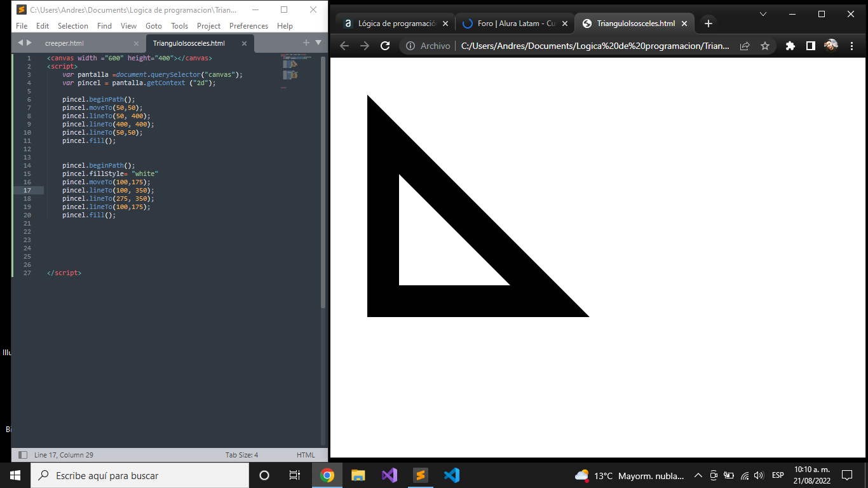This screenshot has width=868, height=488.
Task: Change the HTML syntax selector
Action: point(306,455)
